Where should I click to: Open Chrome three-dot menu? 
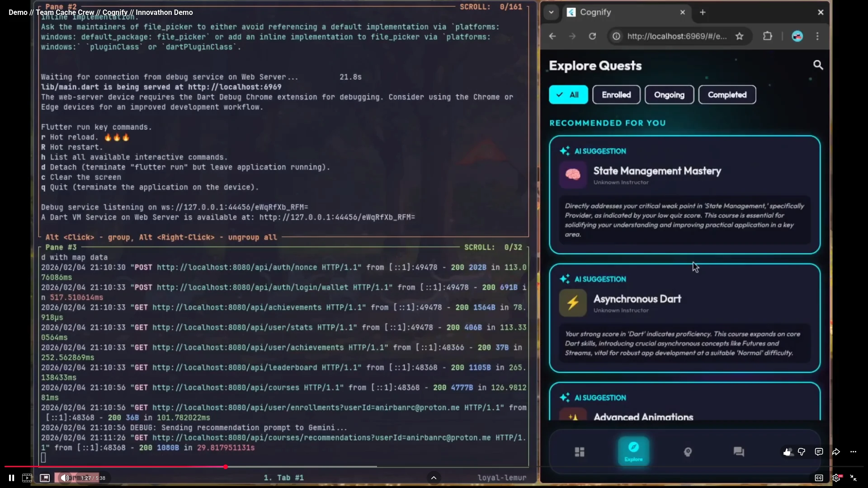817,36
